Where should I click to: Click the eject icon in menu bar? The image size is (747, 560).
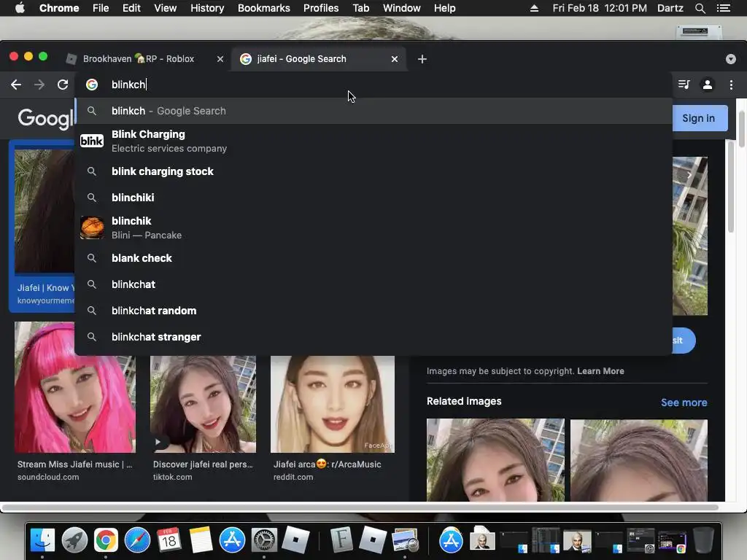(534, 8)
